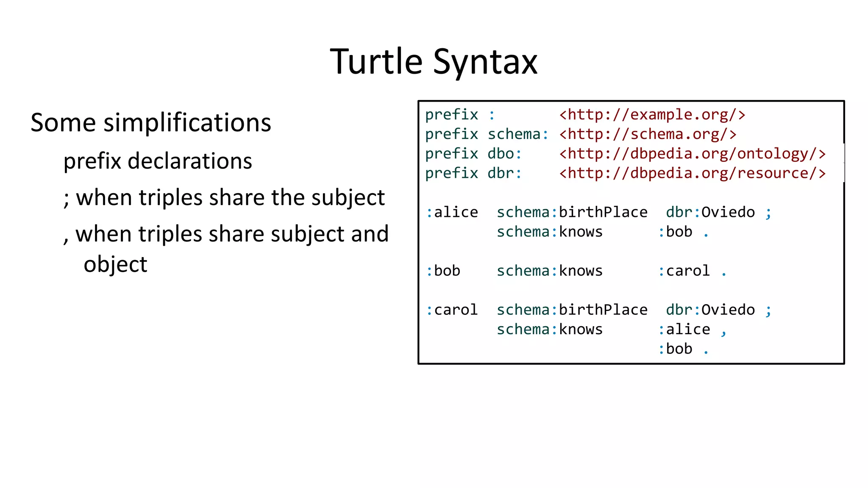Viewport: 868px width, 488px height.
Task: Click the word object in bullet list
Action: 115,265
